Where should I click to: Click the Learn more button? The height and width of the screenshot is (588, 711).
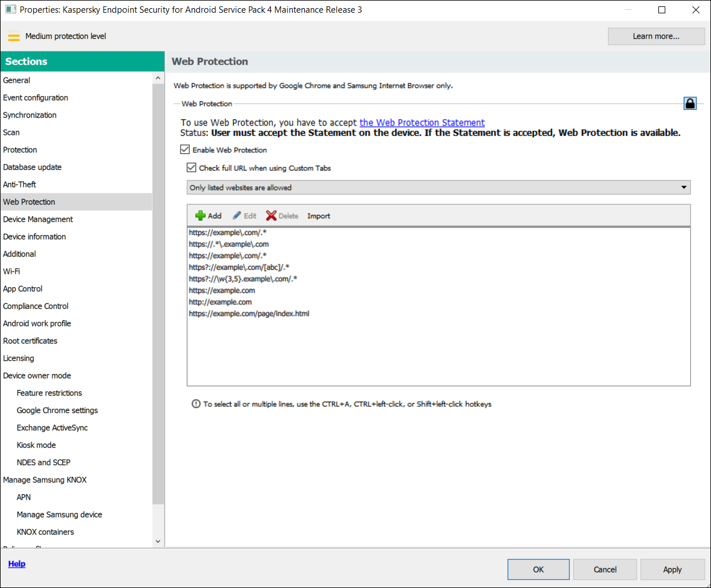[656, 36]
